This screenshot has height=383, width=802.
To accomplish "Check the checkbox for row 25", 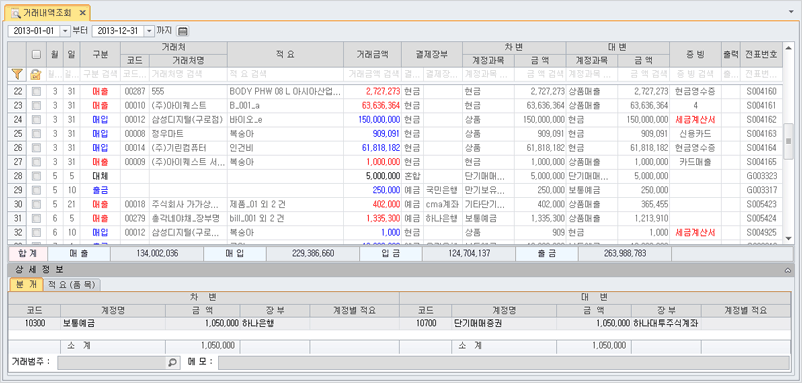I will click(35, 134).
